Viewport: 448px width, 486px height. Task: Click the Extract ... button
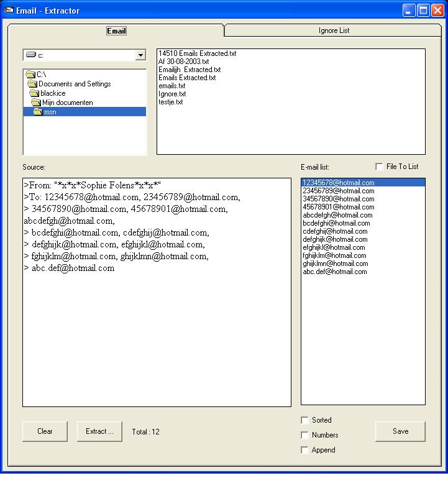[99, 431]
